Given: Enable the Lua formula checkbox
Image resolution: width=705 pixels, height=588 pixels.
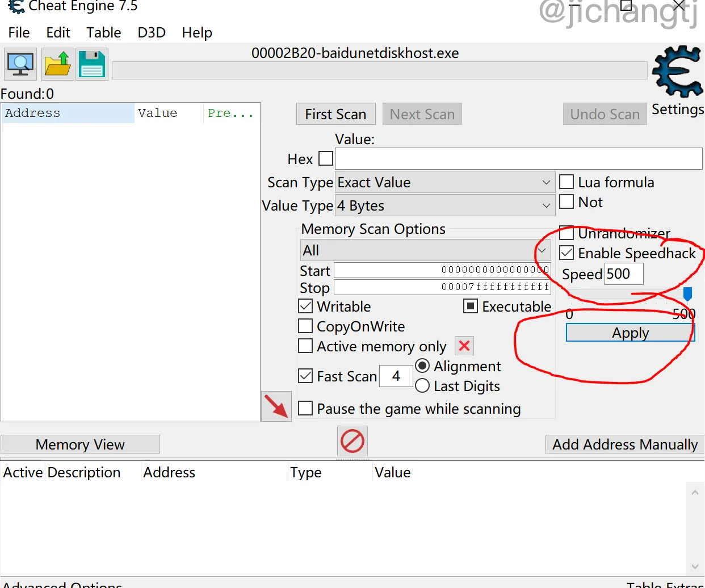Looking at the screenshot, I should click(x=566, y=182).
